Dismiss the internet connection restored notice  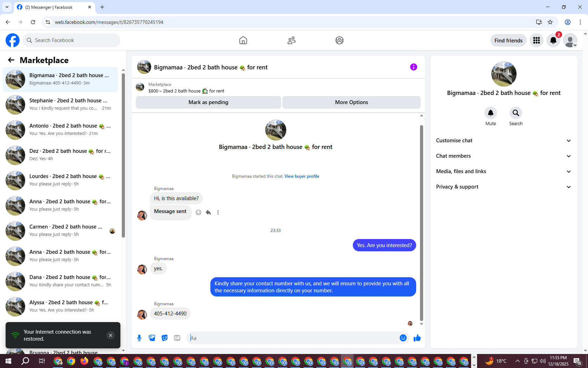click(111, 335)
